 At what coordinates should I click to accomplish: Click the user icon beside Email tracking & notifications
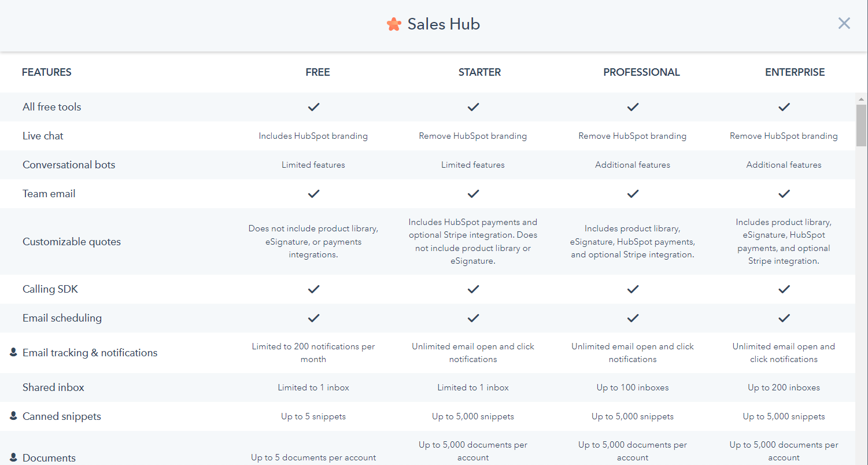click(13, 352)
